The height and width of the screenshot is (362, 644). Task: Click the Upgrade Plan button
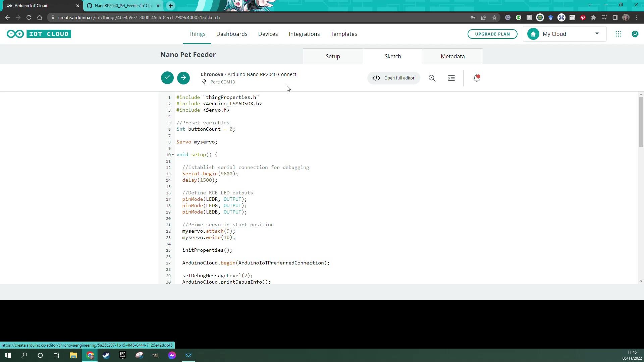(x=492, y=34)
